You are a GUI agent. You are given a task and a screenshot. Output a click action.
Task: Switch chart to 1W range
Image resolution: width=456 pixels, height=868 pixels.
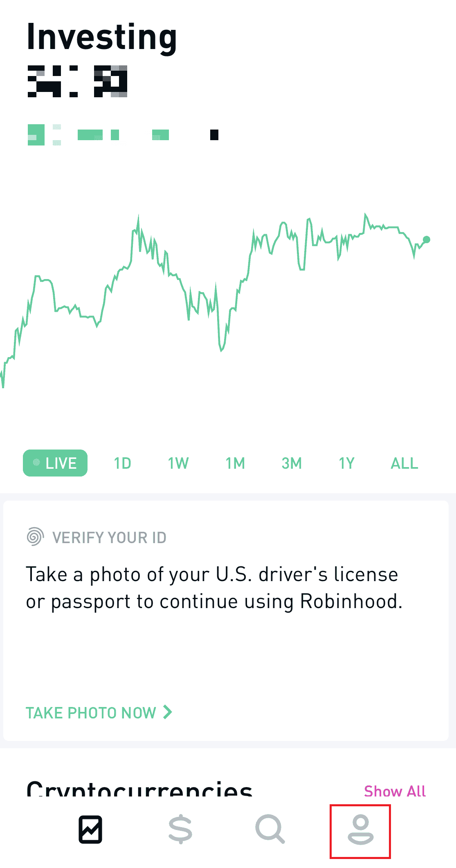click(178, 463)
